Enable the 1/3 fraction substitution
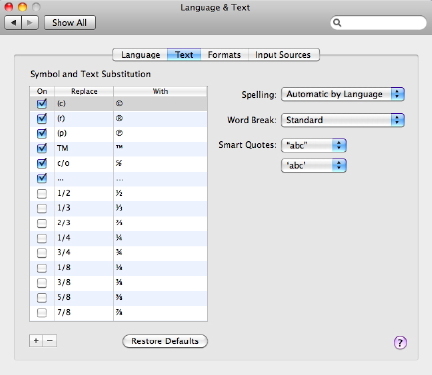This screenshot has height=375, width=432. click(x=42, y=208)
